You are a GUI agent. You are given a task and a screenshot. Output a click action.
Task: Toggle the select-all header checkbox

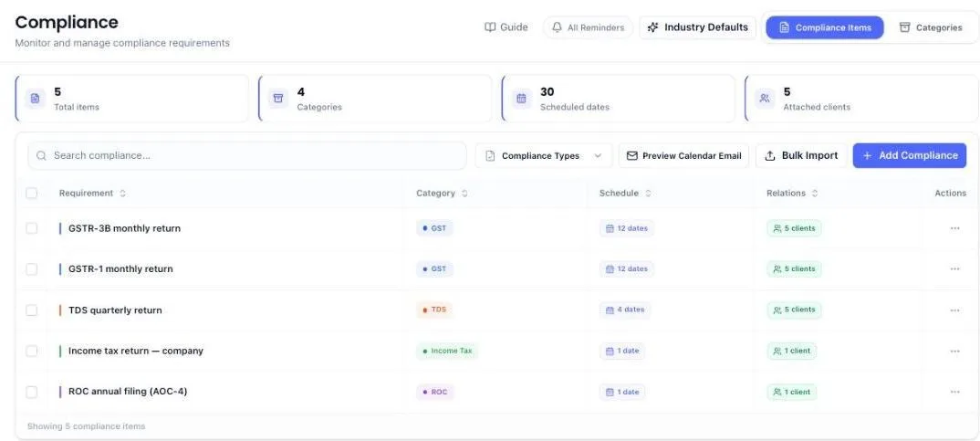pyautogui.click(x=31, y=194)
